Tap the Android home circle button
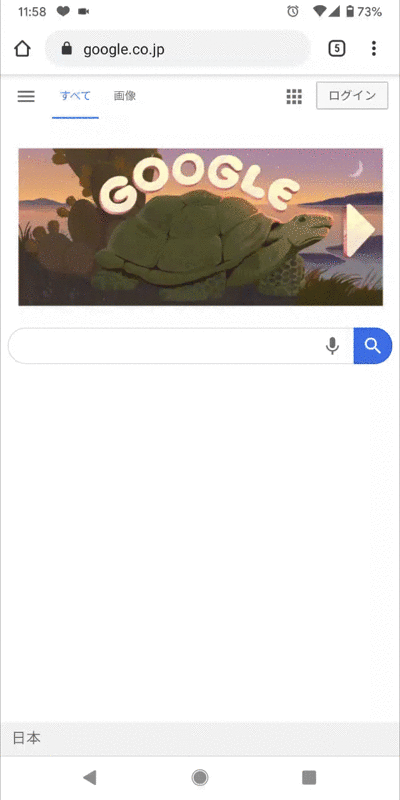 [200, 778]
